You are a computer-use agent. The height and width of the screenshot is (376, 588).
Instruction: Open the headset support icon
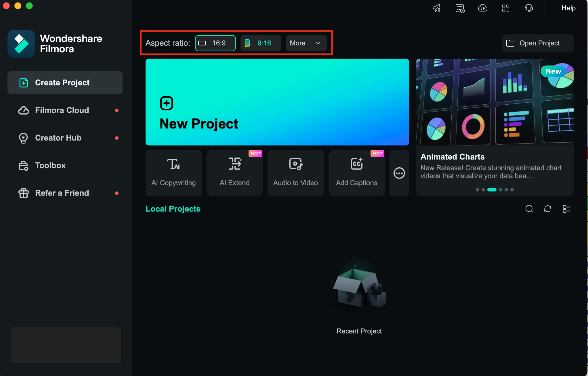coord(529,8)
